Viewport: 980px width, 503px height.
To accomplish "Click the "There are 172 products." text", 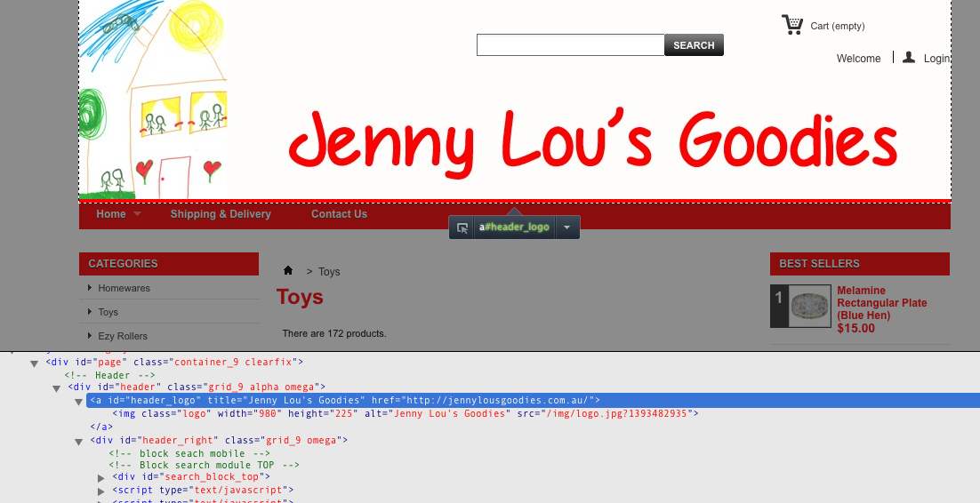I will tap(334, 333).
